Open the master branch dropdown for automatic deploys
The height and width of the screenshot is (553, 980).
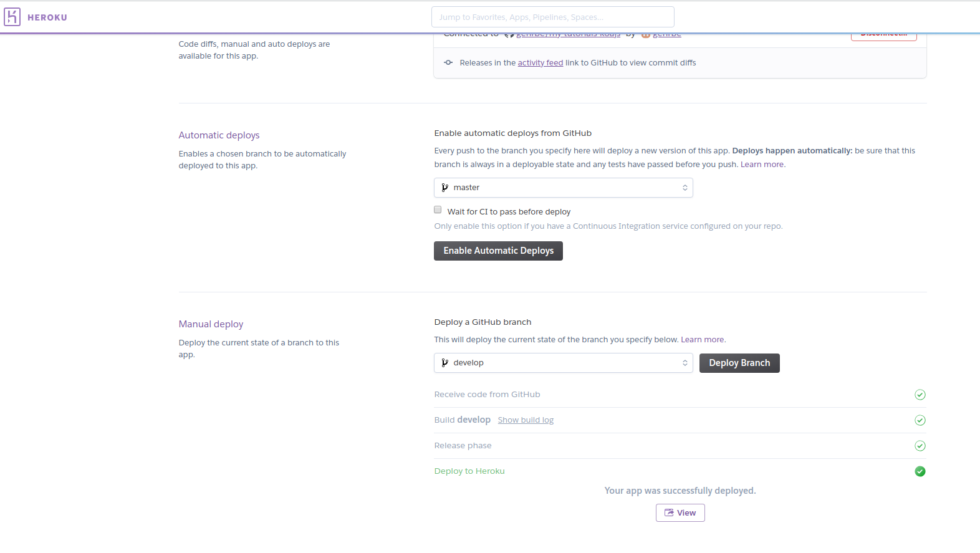tap(563, 188)
